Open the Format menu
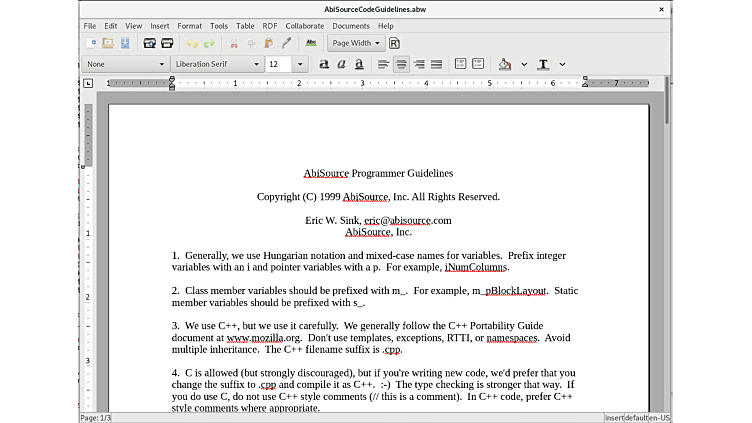 189,25
